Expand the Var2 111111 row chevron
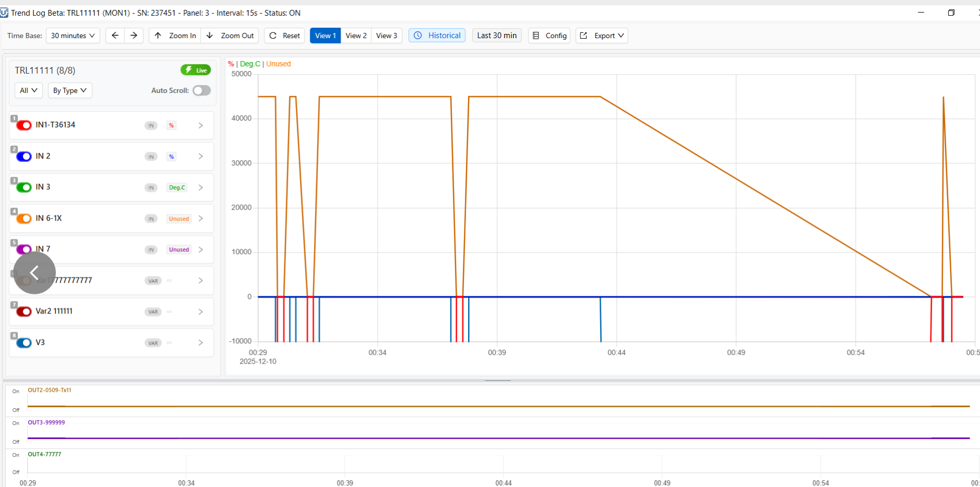Image resolution: width=980 pixels, height=487 pixels. pyautogui.click(x=201, y=312)
